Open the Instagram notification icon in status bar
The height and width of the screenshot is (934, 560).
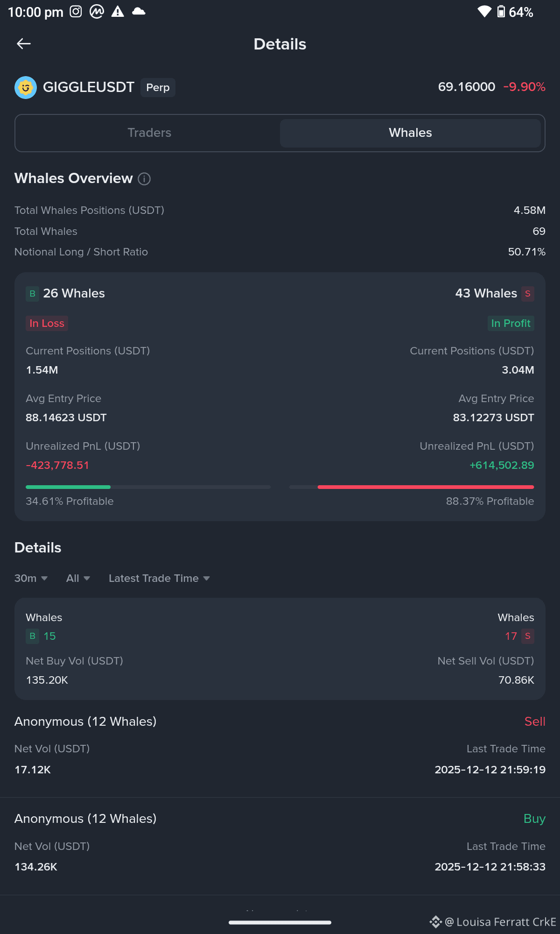(x=76, y=12)
